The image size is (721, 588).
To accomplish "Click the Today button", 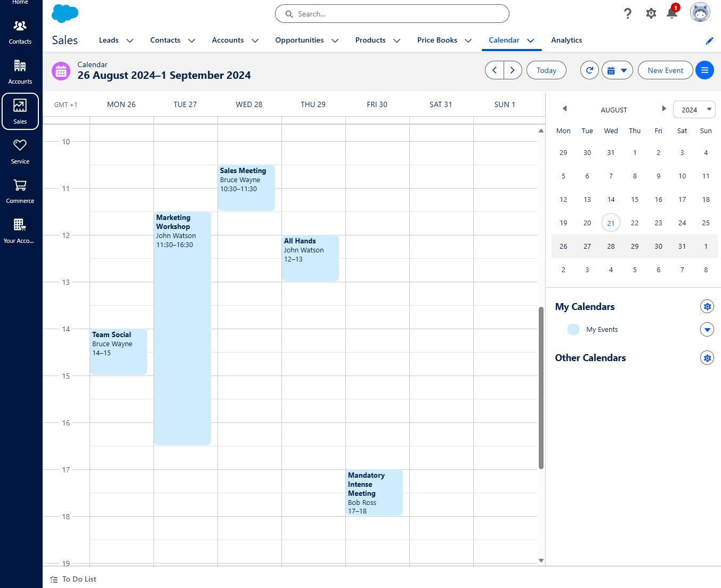I will [x=546, y=70].
